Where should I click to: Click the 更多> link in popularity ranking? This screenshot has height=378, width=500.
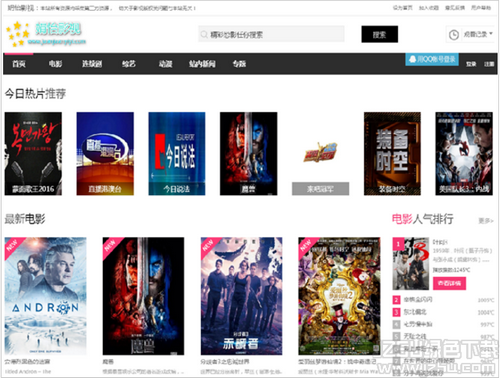(486, 221)
